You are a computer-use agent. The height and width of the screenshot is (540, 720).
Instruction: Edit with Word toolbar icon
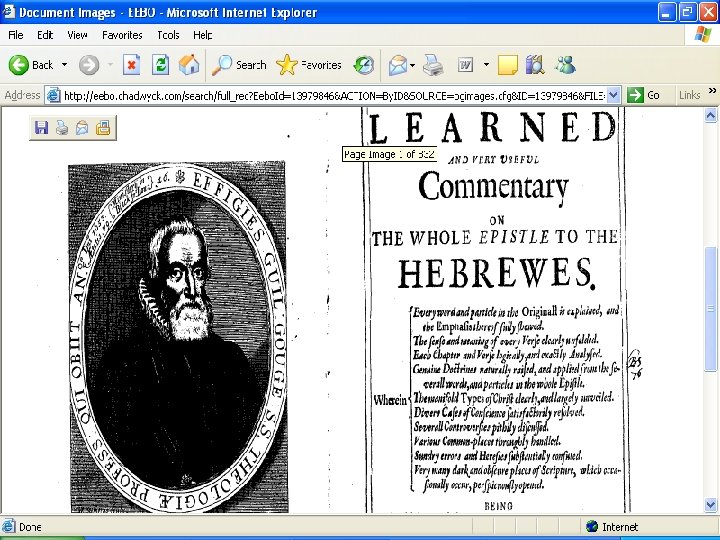466,65
